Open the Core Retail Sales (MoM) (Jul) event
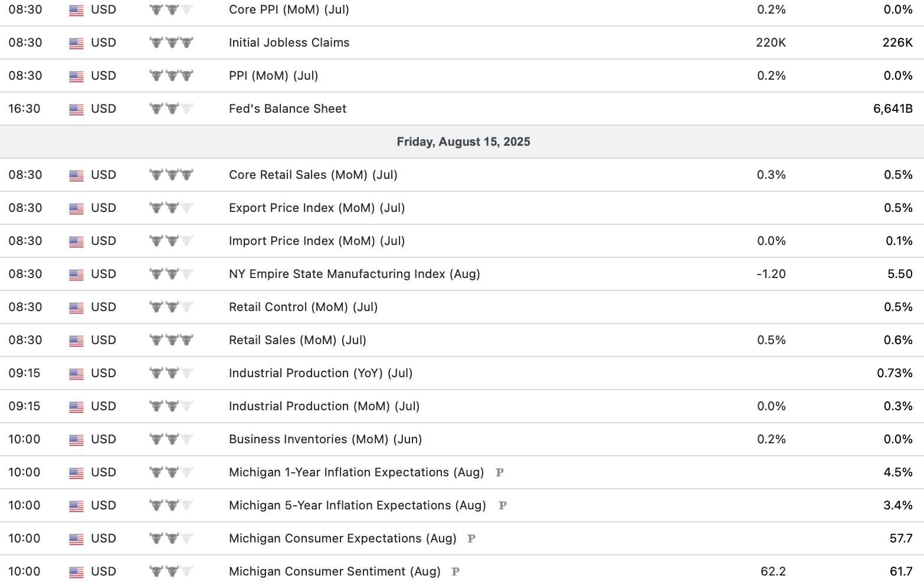This screenshot has height=582, width=924. 313,175
